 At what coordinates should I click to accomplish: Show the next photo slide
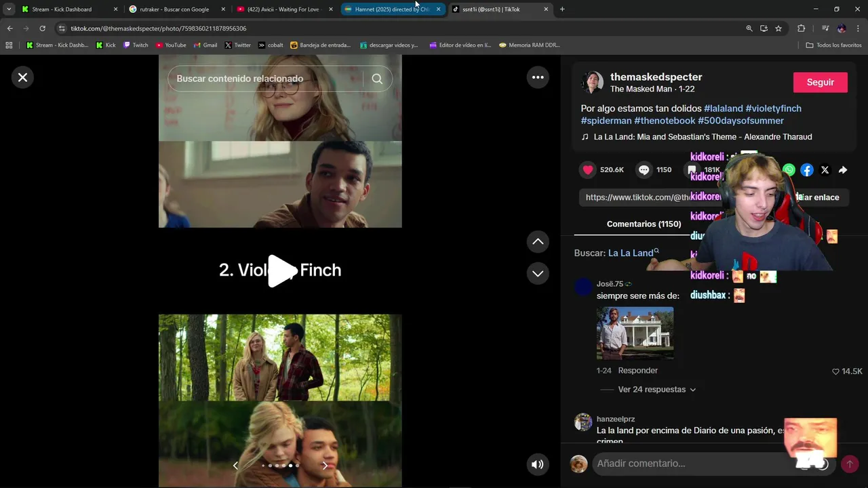(325, 466)
